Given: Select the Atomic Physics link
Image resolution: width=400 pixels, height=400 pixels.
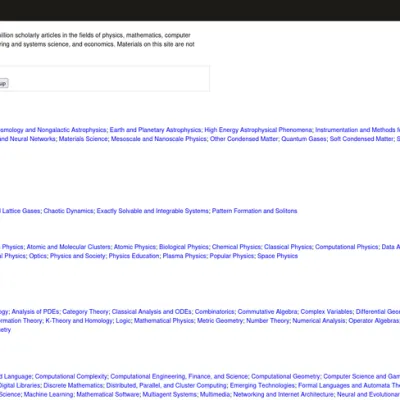Looking at the screenshot, I should coord(135,247).
